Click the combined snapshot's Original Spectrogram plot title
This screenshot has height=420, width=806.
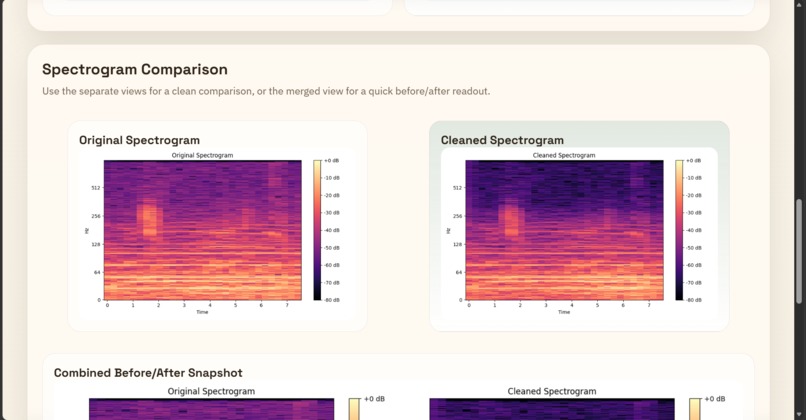(211, 391)
